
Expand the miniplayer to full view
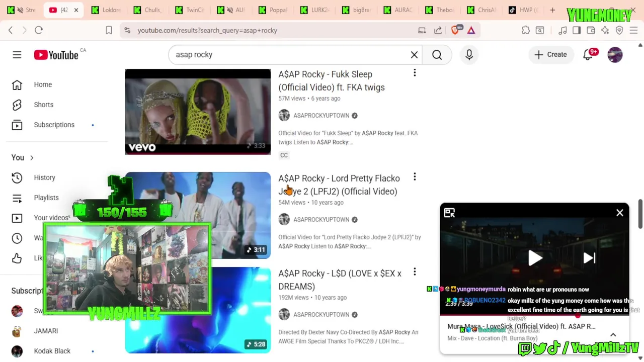click(449, 213)
